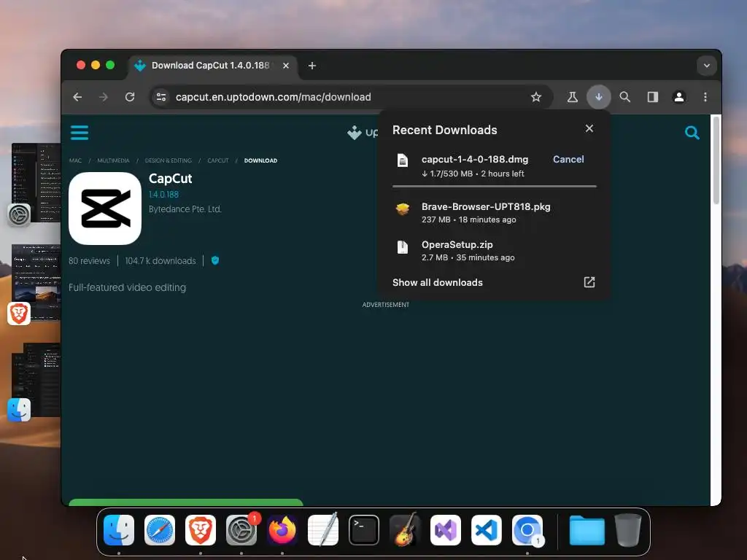
Task: Open Chrome three-dot menu
Action: [x=705, y=97]
